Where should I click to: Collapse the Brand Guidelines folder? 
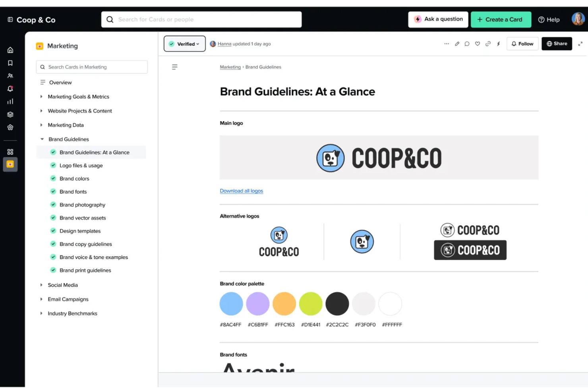click(42, 139)
